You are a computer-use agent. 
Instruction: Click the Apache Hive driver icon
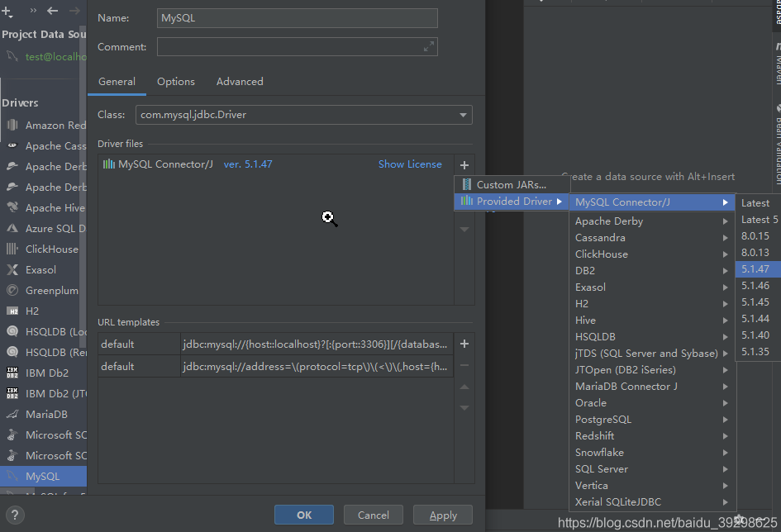point(12,207)
